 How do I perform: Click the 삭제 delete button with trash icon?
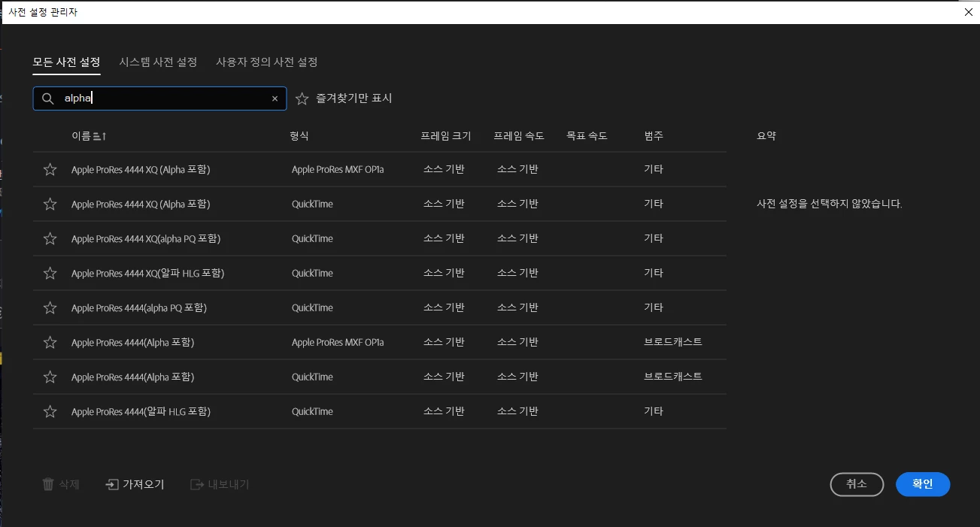tap(61, 484)
